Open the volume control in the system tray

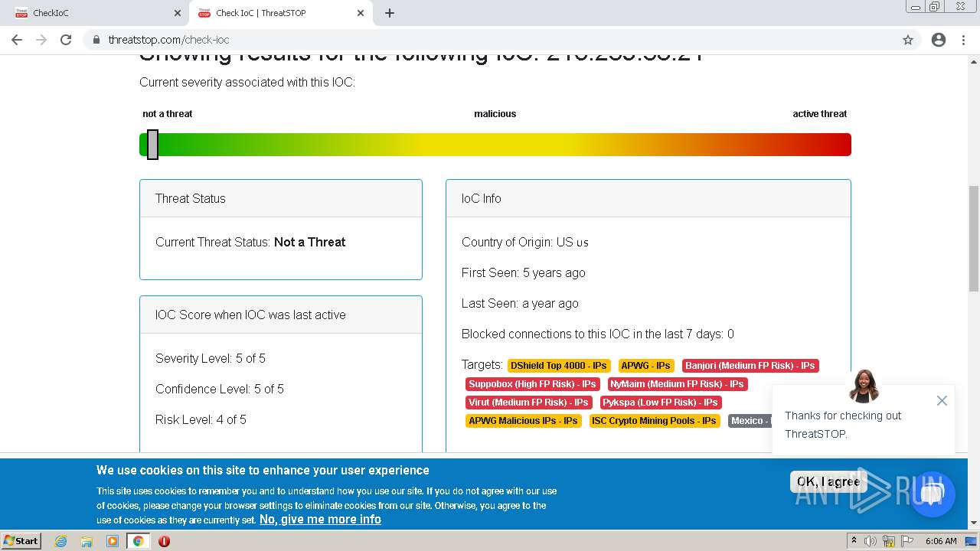[x=871, y=541]
